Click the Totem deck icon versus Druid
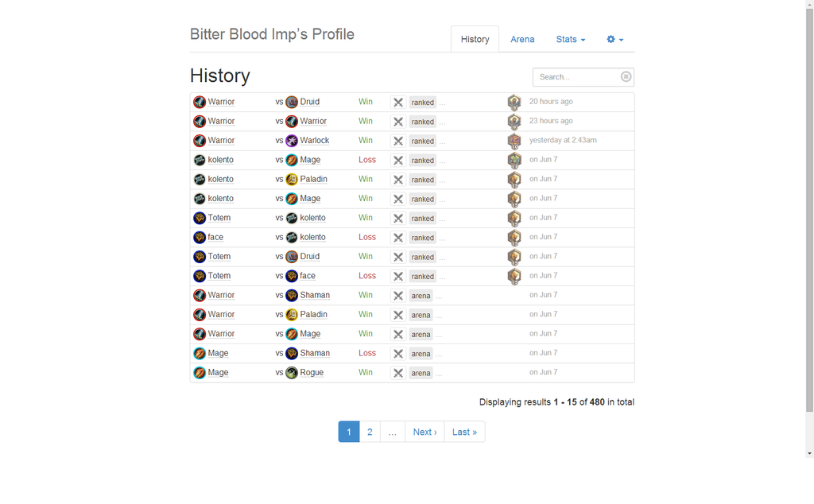This screenshot has height=504, width=814. (x=200, y=257)
